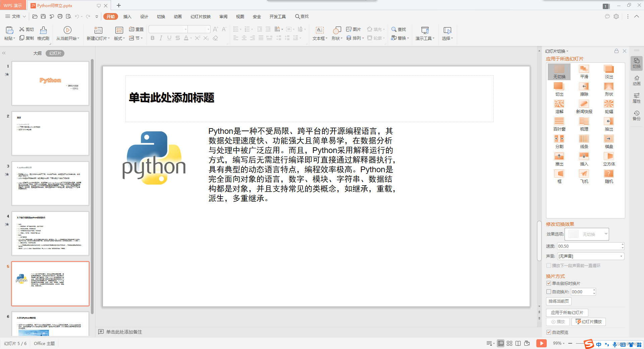Select the 轮辐 transition effect
The width and height of the screenshot is (644, 349).
(609, 107)
